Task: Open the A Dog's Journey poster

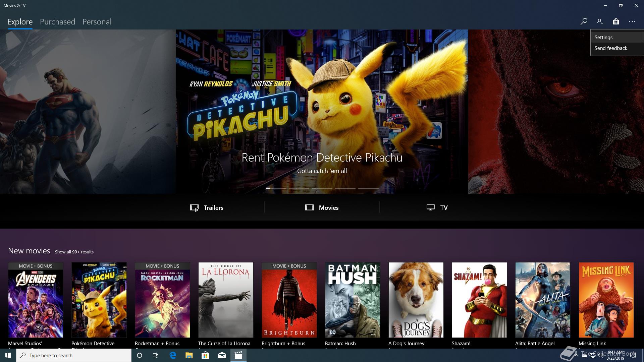Action: pyautogui.click(x=416, y=300)
